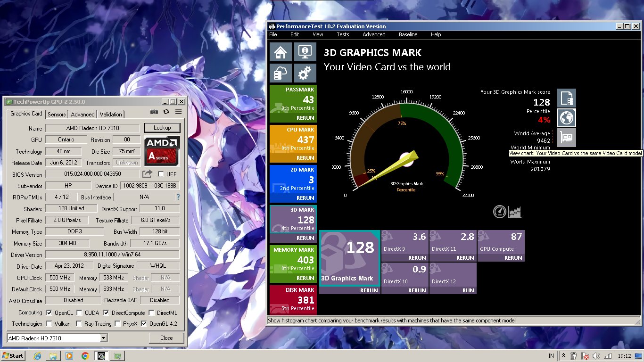Toggle the OpenCL checkbox
The width and height of the screenshot is (644, 362).
point(49,313)
